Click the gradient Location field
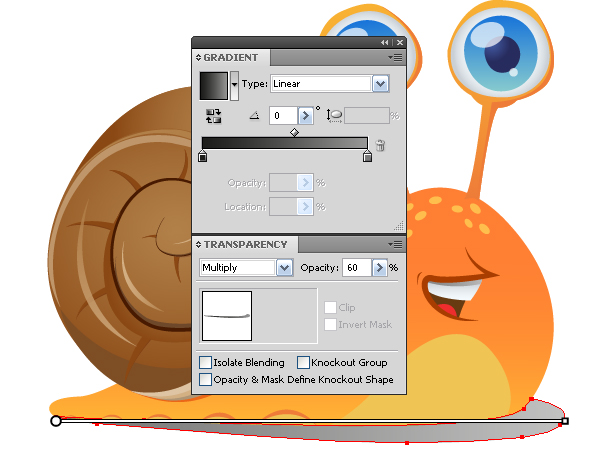 [x=283, y=207]
